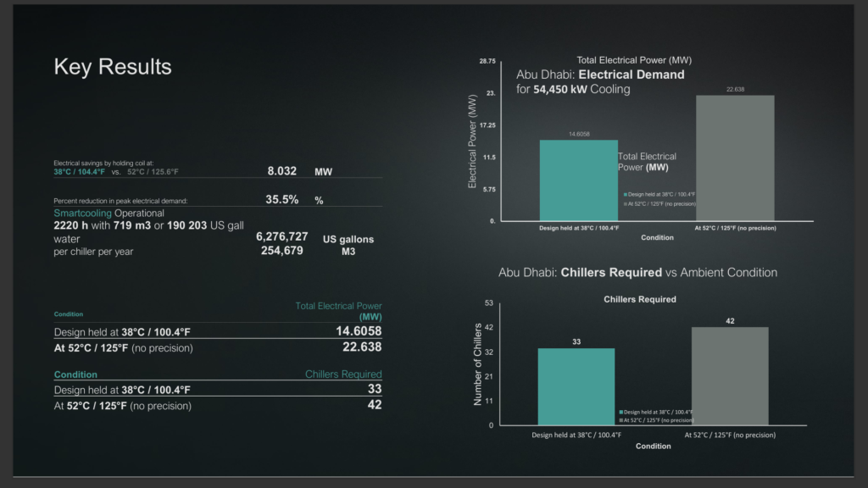Viewport: 868px width, 488px height.
Task: Click the 6,276,727 US gallons value
Action: (281, 237)
